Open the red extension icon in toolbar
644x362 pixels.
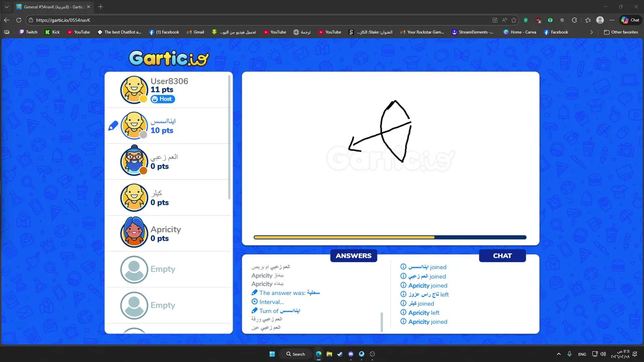point(538,20)
